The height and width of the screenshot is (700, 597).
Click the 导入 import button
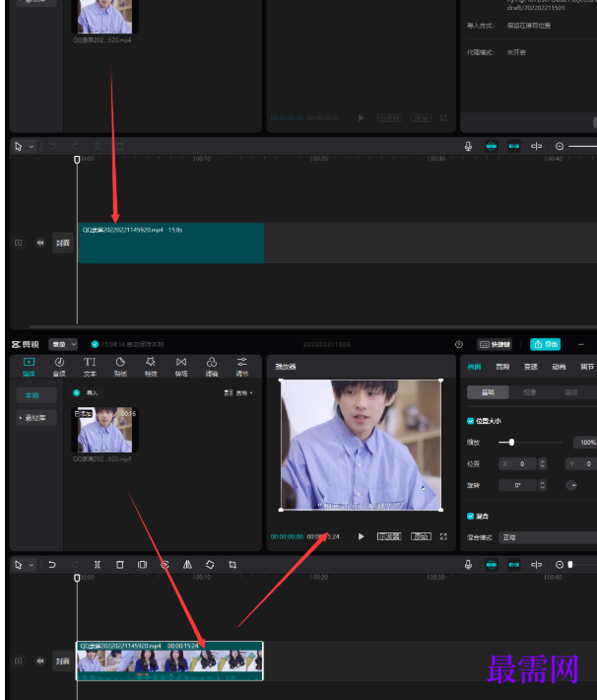tap(88, 392)
